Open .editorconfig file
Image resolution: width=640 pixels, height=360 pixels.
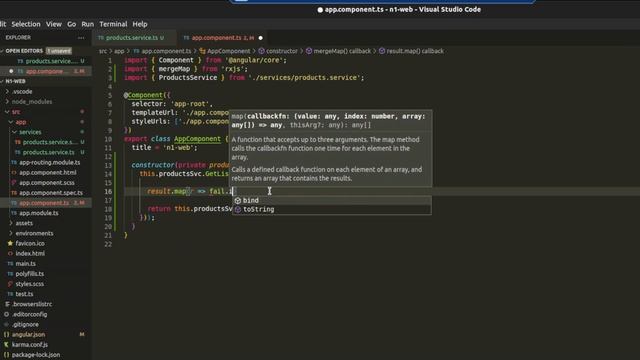click(x=29, y=314)
